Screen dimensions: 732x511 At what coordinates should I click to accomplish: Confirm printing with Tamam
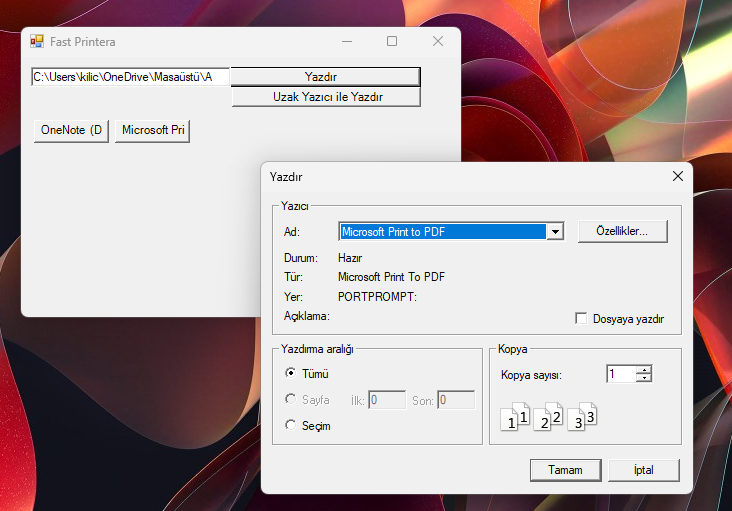[565, 470]
